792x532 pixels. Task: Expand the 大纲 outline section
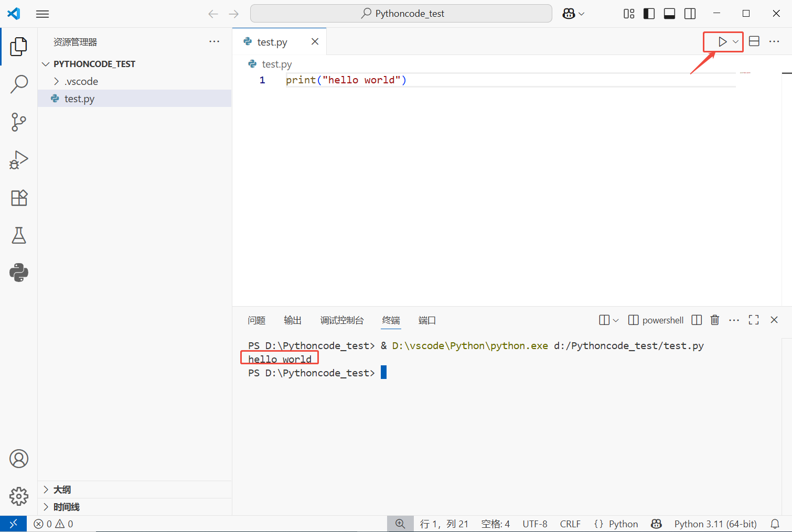134,490
